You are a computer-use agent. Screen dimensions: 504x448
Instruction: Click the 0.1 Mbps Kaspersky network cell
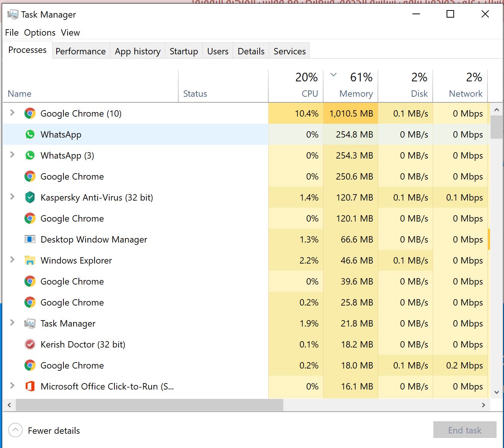coord(460,197)
